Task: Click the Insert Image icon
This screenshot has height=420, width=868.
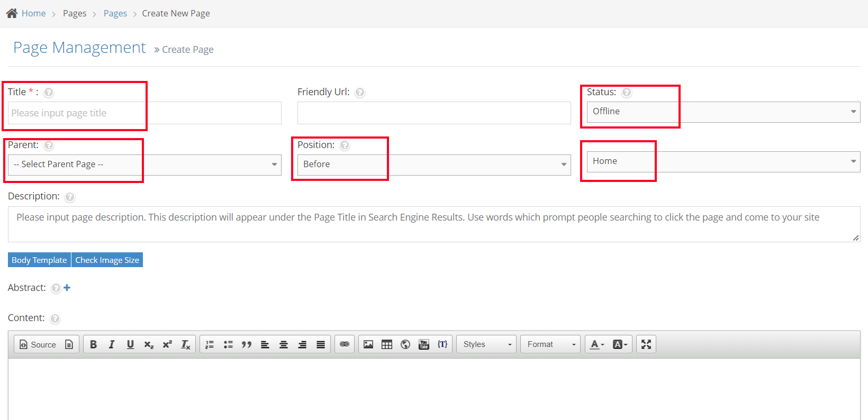Action: 368,344
